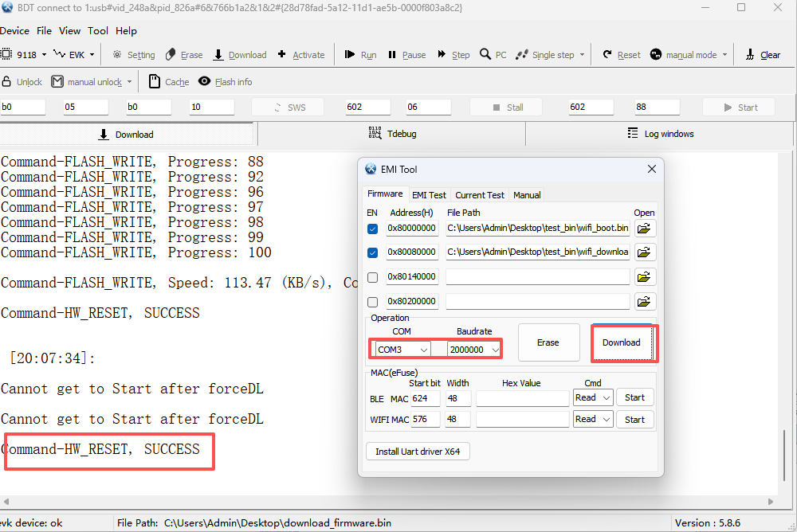Click the Reset toolbar icon
The width and height of the screenshot is (797, 532).
click(607, 54)
